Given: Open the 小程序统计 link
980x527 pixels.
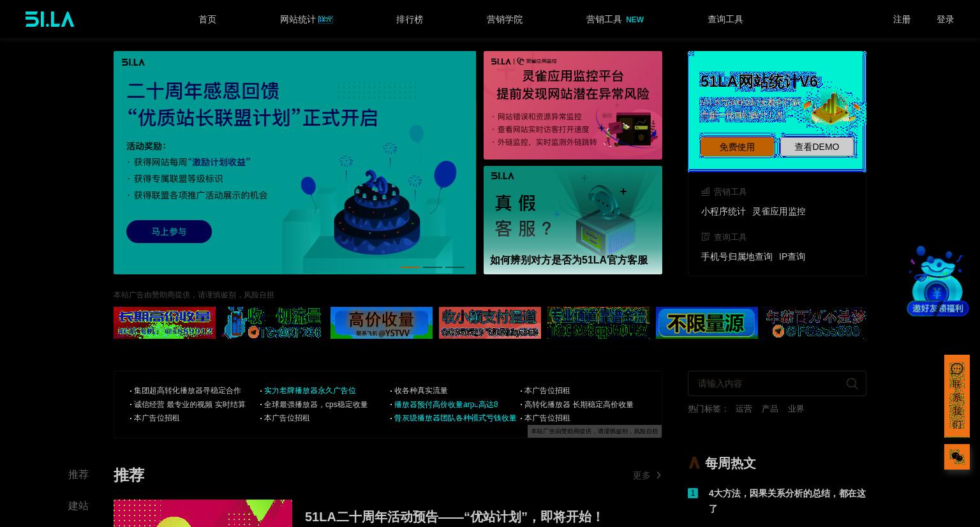Looking at the screenshot, I should pos(724,211).
